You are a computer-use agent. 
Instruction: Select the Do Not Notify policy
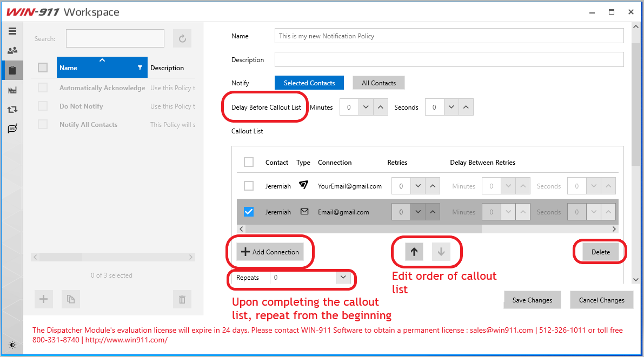113,106
